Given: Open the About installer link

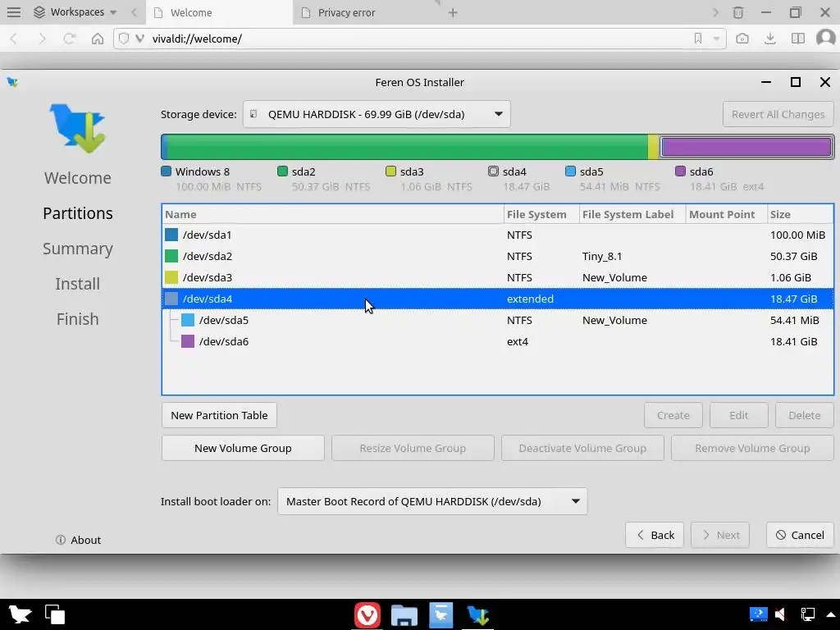Looking at the screenshot, I should point(78,540).
